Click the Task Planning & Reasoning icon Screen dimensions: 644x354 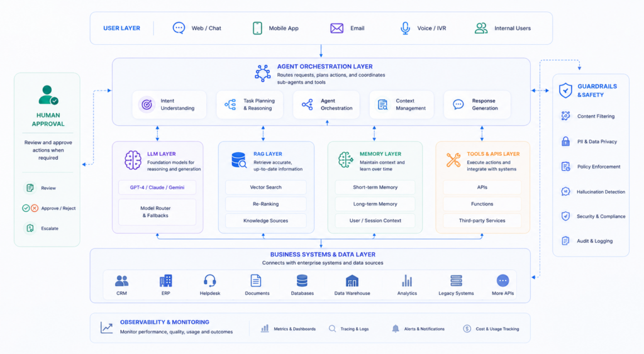(230, 104)
